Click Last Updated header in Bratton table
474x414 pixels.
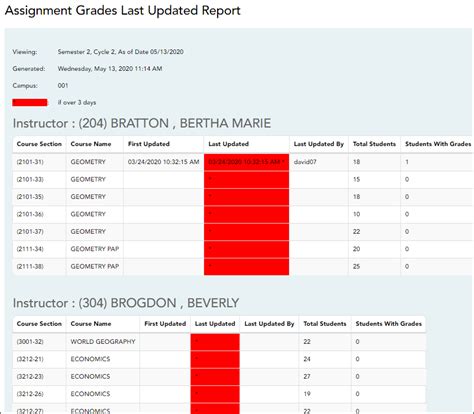click(228, 144)
